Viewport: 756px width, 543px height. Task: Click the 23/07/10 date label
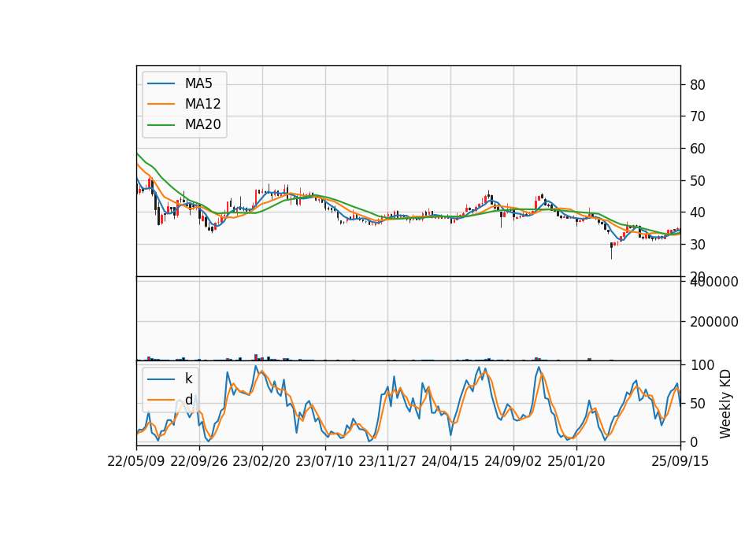(x=324, y=461)
